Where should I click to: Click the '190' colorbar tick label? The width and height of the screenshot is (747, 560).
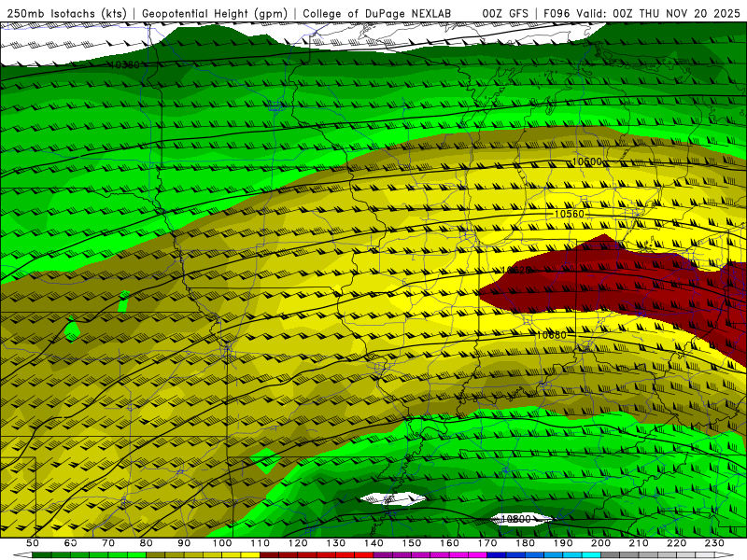[563, 543]
